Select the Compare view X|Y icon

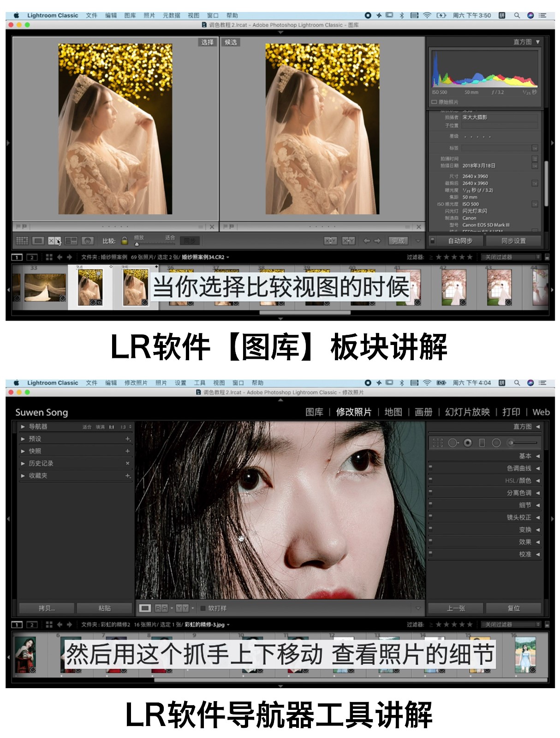pos(54,241)
